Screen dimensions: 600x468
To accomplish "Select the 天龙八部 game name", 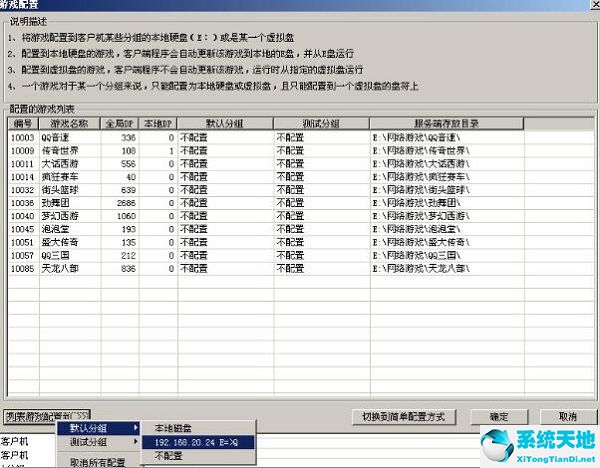I will [x=60, y=269].
